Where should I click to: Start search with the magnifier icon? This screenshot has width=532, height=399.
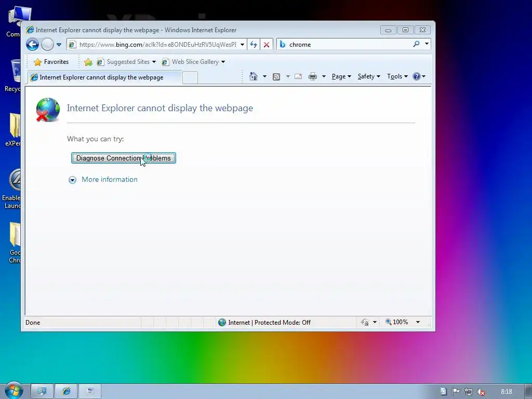tap(416, 44)
